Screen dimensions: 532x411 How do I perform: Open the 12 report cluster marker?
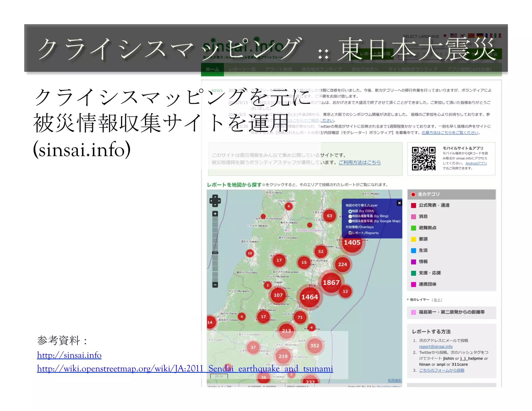345,291
